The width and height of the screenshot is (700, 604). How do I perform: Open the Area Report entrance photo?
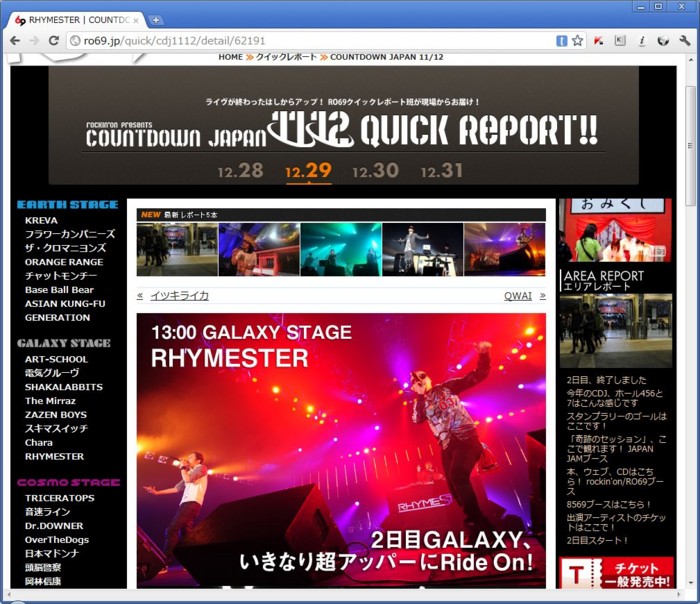[616, 331]
